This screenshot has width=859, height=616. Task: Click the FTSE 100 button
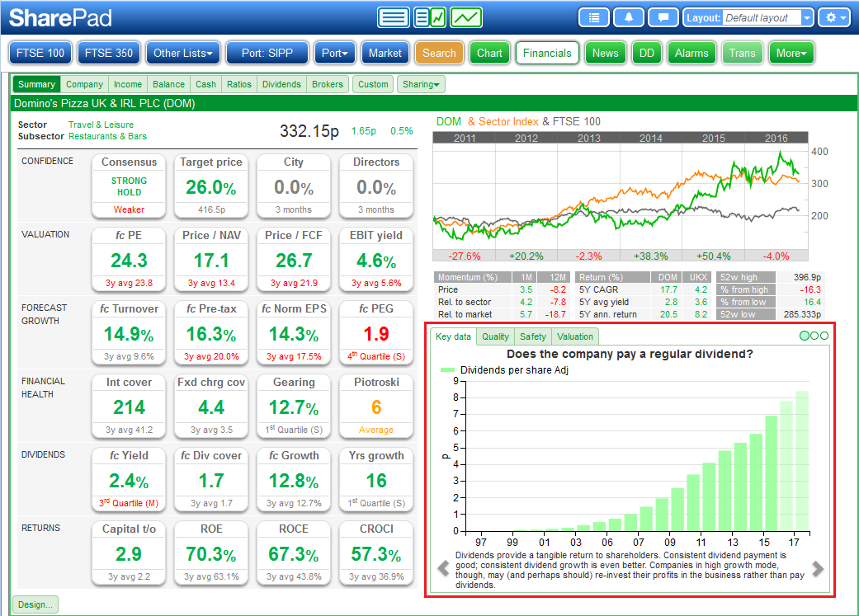[40, 53]
